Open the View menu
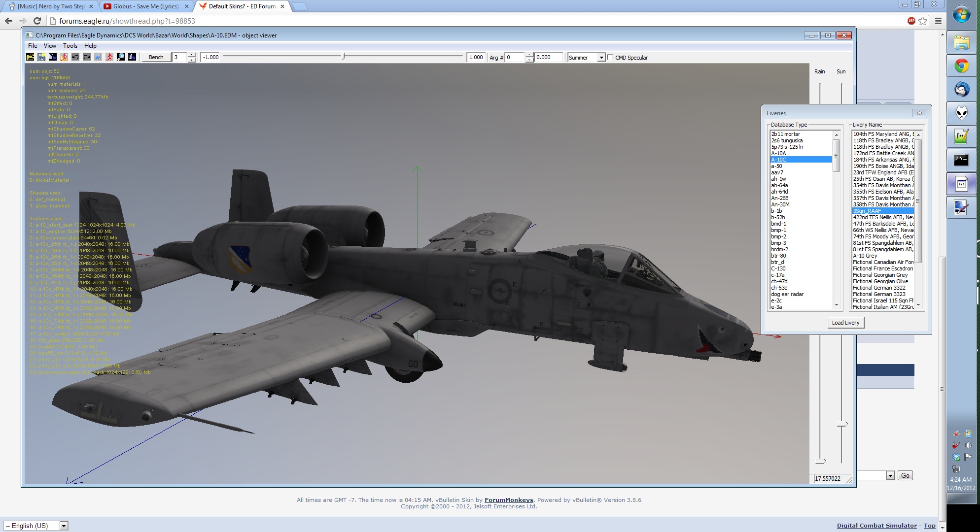The height and width of the screenshot is (532, 980). pos(50,45)
